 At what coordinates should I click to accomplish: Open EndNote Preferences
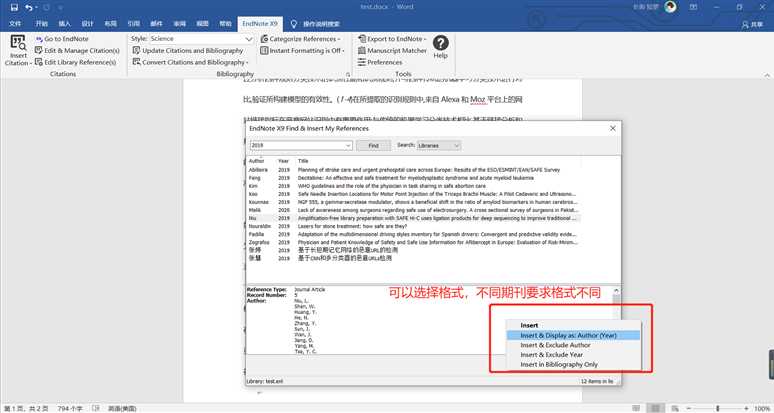click(x=380, y=63)
